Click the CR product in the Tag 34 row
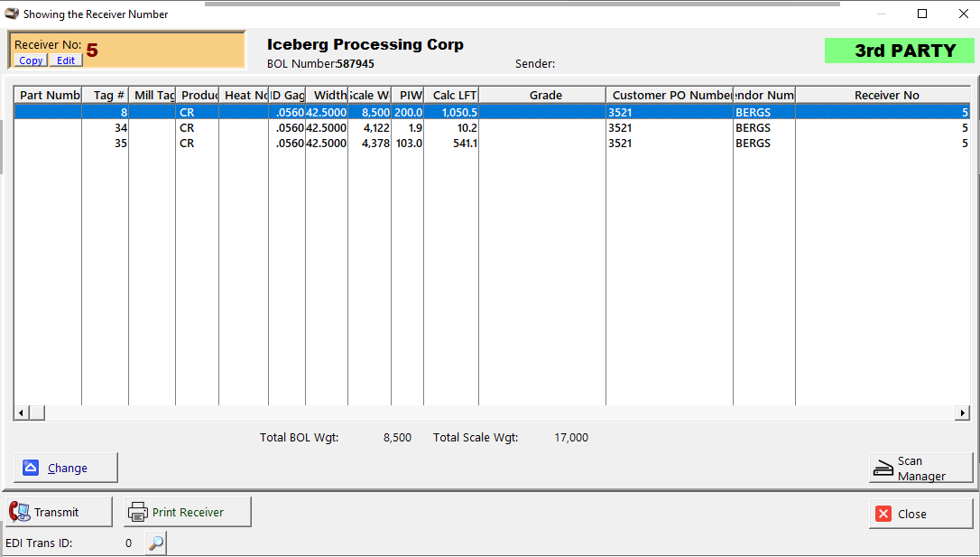 pyautogui.click(x=187, y=127)
